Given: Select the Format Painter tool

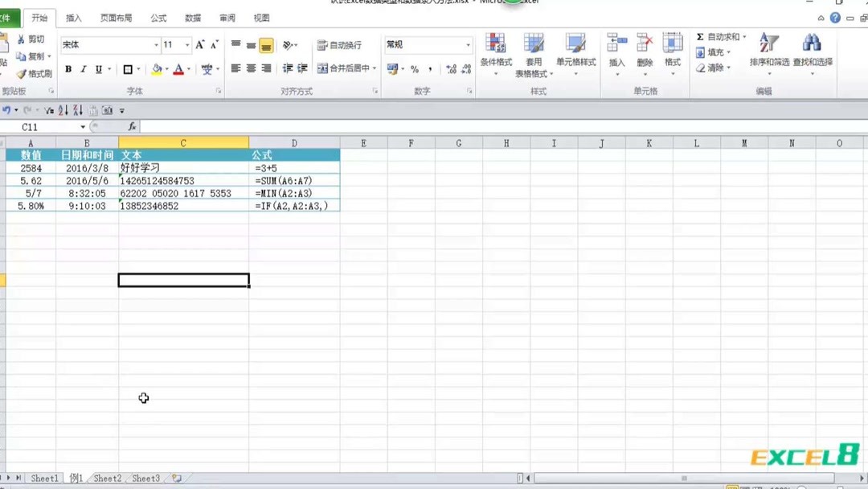Looking at the screenshot, I should pos(34,73).
